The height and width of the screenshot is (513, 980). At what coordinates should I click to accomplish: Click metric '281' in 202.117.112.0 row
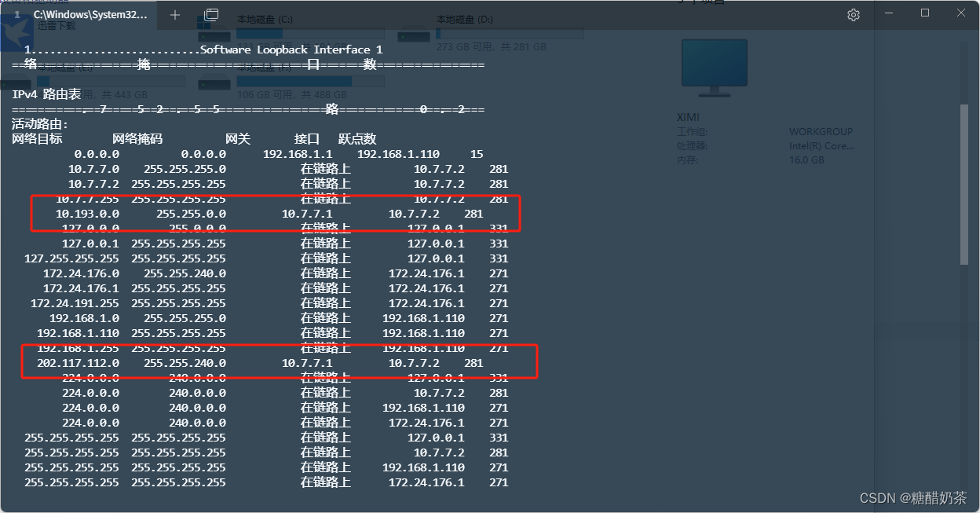(474, 363)
